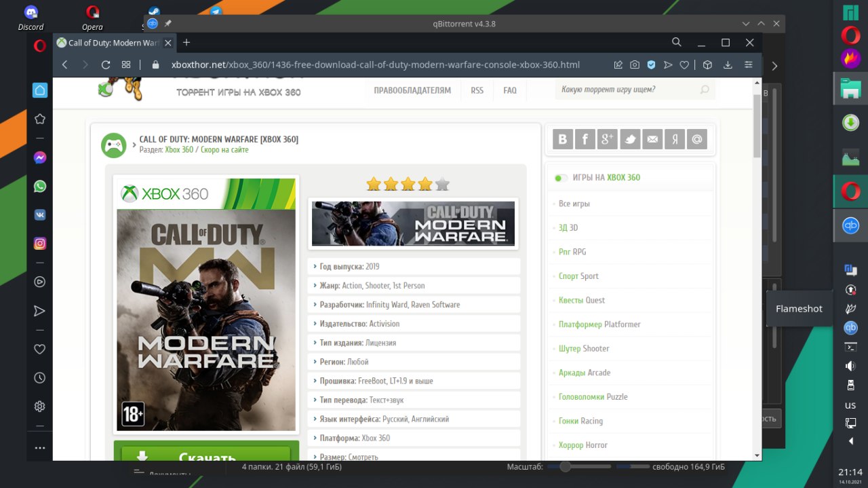Share page via Facebook button

click(x=585, y=139)
